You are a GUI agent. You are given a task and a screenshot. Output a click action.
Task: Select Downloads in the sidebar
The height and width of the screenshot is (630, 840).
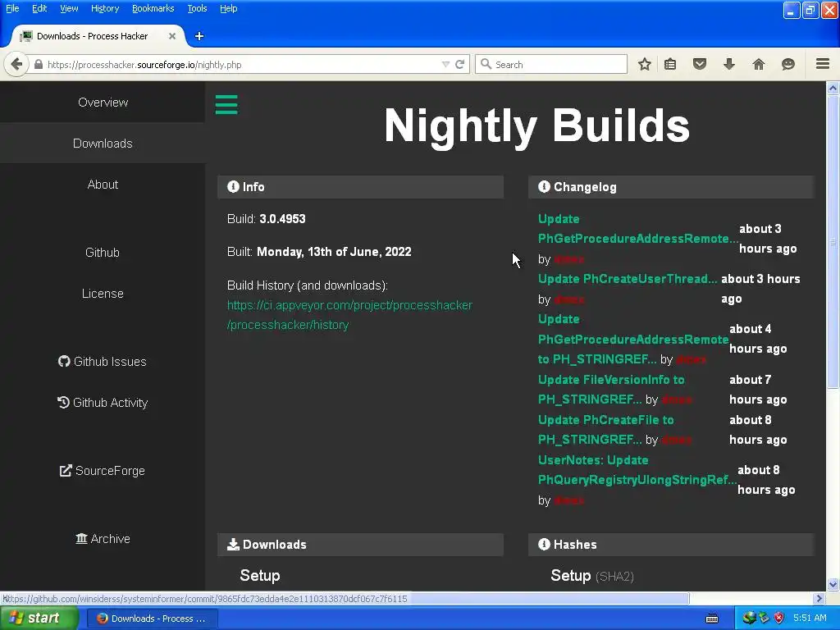pos(103,143)
